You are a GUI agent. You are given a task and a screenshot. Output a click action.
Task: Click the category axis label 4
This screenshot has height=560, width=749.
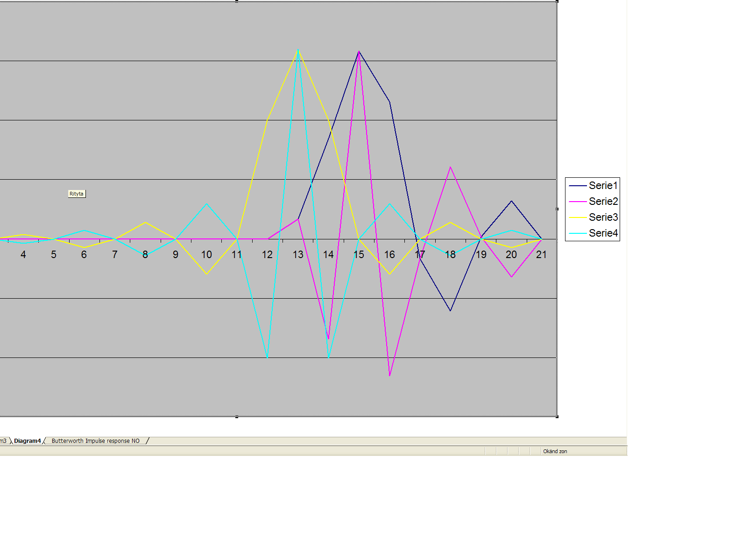[23, 255]
